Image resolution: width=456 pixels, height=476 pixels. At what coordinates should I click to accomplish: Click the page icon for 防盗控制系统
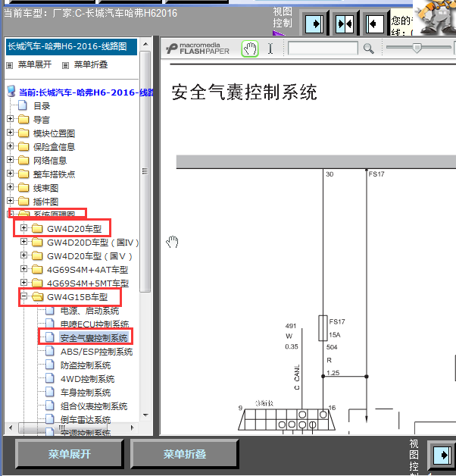(x=50, y=365)
